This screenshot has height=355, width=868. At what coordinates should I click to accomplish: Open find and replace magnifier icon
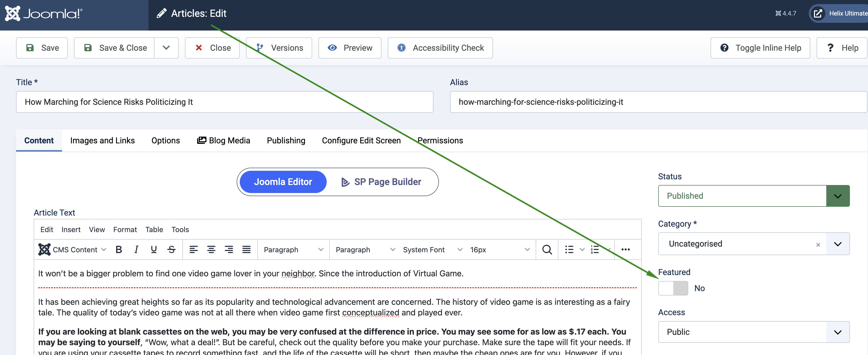pyautogui.click(x=547, y=249)
